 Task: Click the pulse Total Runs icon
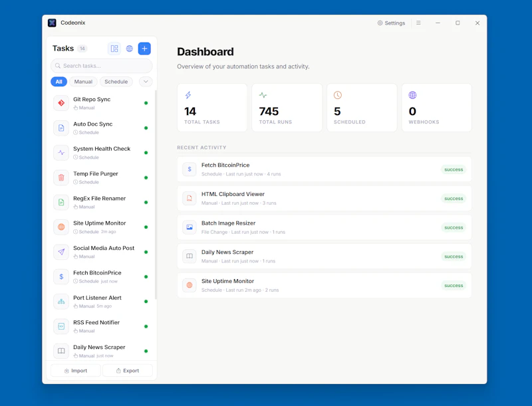pos(263,95)
